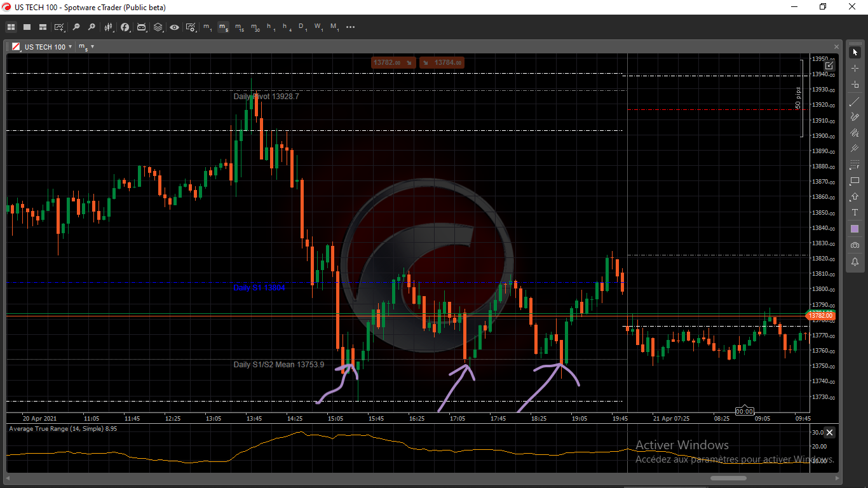Close the US TECH 100 chart panel

[x=836, y=47]
